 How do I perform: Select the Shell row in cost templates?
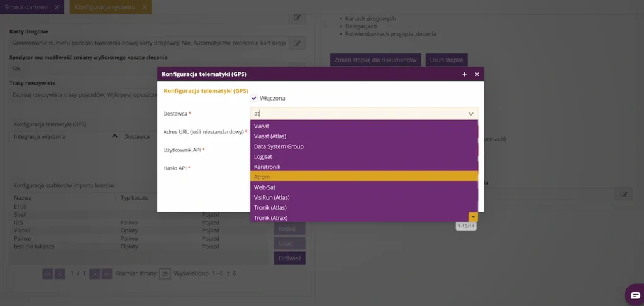click(x=140, y=214)
